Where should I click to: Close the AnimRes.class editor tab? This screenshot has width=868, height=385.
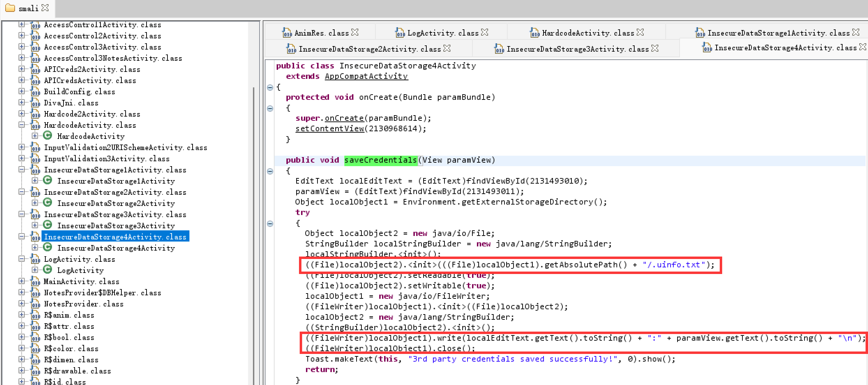pyautogui.click(x=355, y=32)
